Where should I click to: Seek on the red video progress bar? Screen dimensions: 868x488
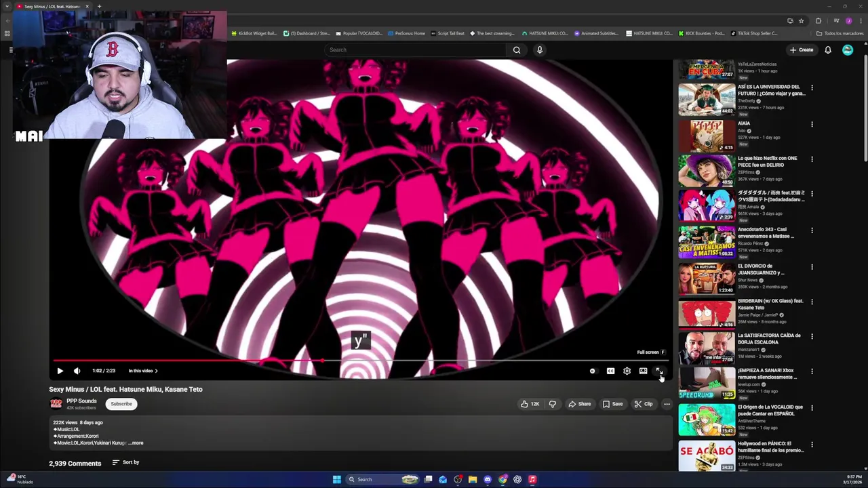pos(359,361)
